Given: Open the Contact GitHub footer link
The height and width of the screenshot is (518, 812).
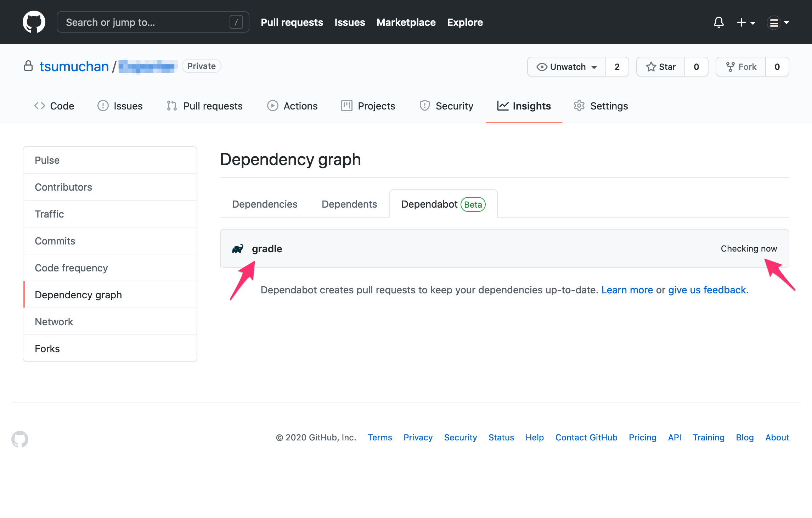Looking at the screenshot, I should coord(586,438).
